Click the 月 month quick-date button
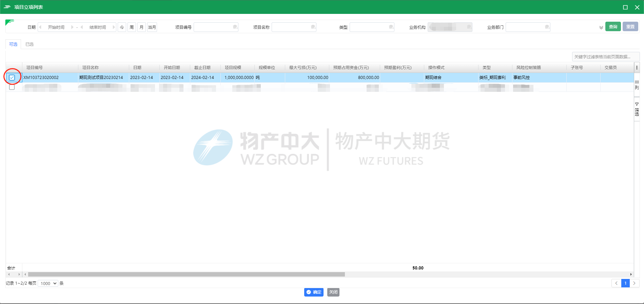The width and height of the screenshot is (644, 304). (141, 27)
